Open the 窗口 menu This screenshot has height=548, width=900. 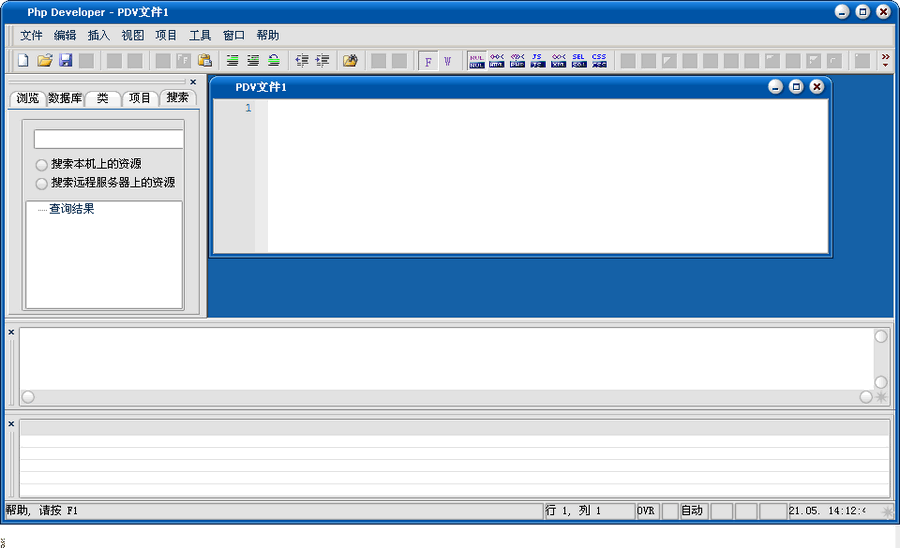tap(234, 36)
